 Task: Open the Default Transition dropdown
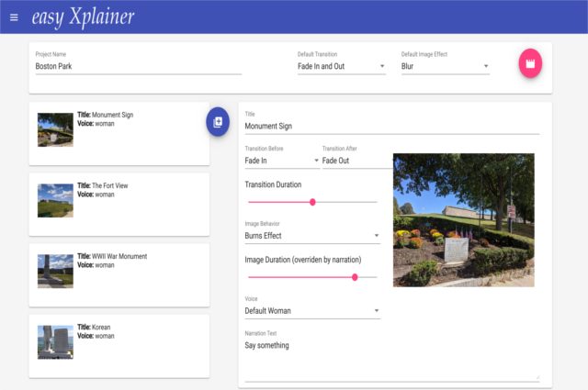341,66
